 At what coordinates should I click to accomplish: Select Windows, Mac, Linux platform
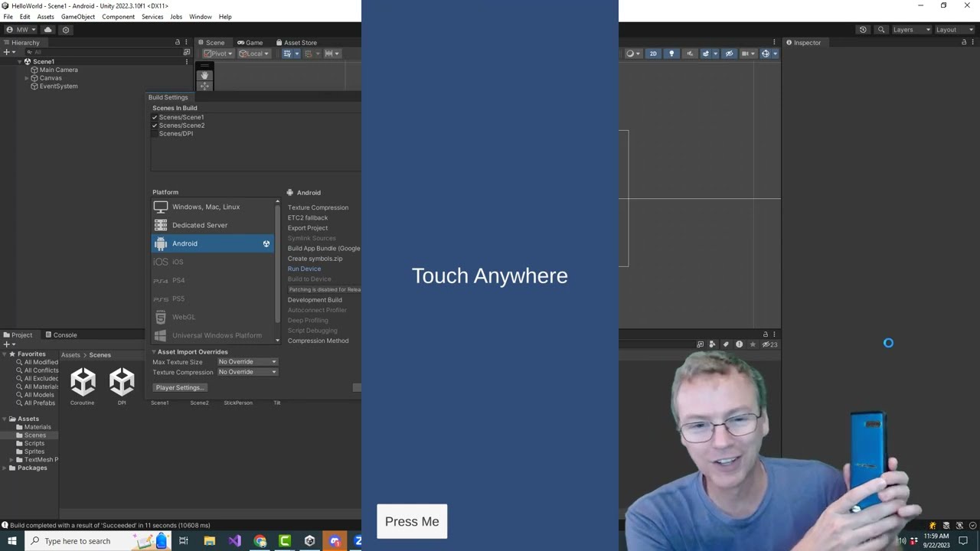pyautogui.click(x=212, y=207)
